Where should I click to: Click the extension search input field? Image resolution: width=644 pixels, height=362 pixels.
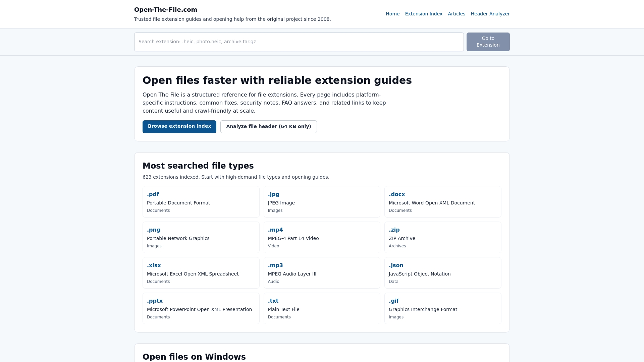pyautogui.click(x=299, y=42)
